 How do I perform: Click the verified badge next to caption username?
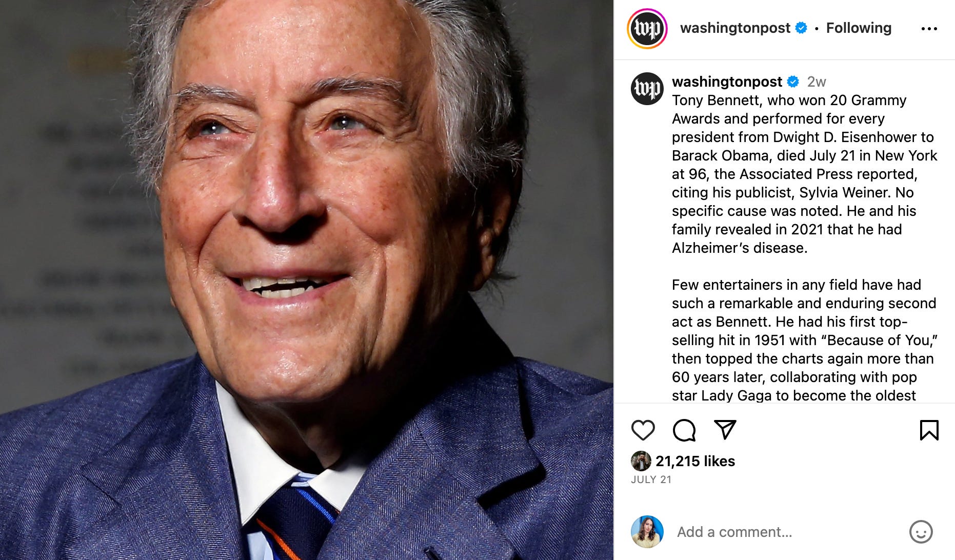pyautogui.click(x=793, y=82)
